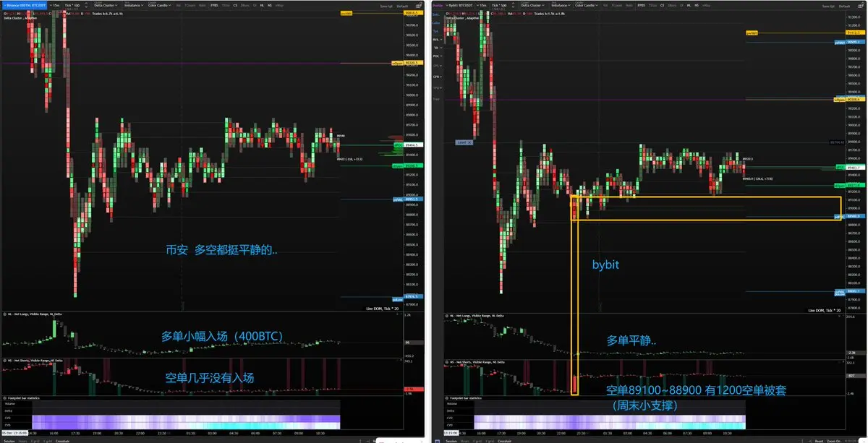Click Save tpl on Bybit chart
The width and height of the screenshot is (868, 443).
pyautogui.click(x=828, y=7)
